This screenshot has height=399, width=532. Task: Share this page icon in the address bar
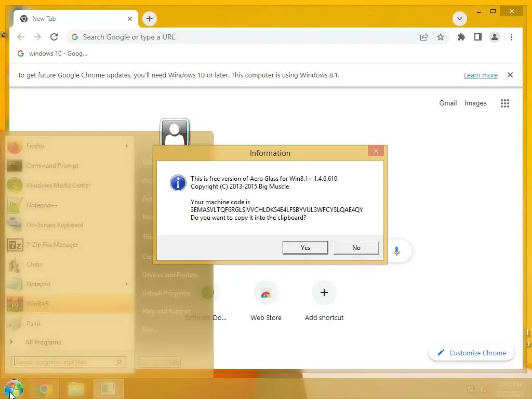pos(424,37)
